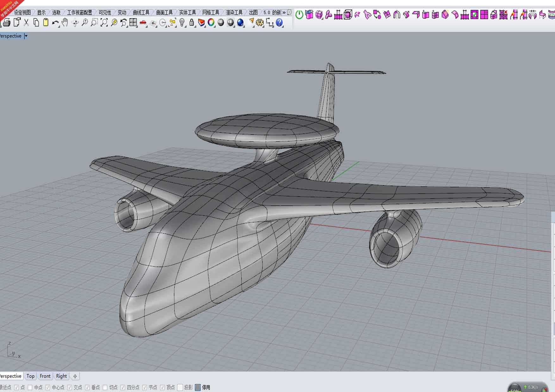Open the 曲线工具 toolbar tab
Viewport: 555px width, 392px height.
click(141, 12)
